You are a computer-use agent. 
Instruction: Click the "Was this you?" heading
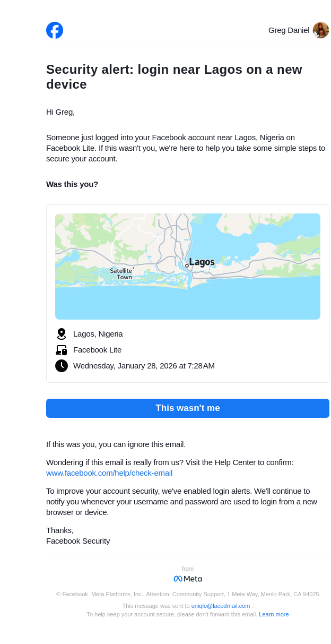(x=72, y=184)
